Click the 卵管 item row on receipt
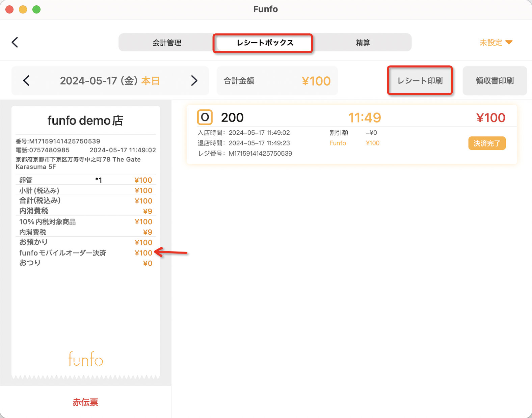The image size is (532, 418). tap(86, 180)
